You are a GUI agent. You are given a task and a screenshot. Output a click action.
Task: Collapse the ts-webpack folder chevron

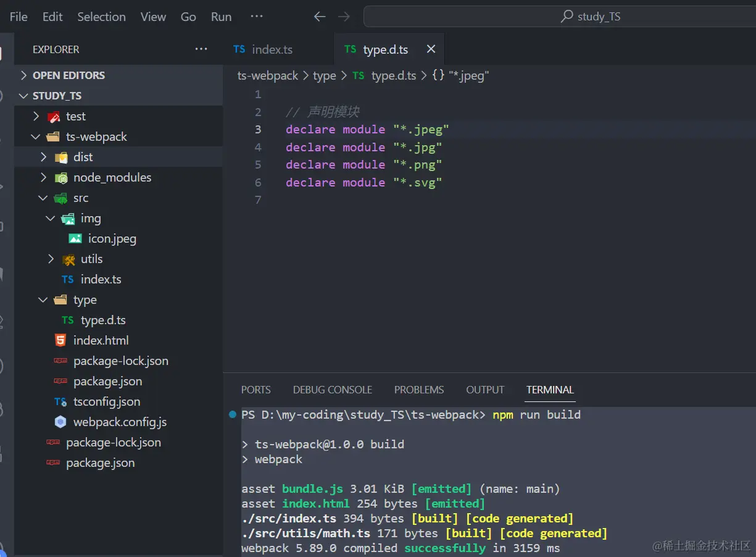[x=36, y=136]
